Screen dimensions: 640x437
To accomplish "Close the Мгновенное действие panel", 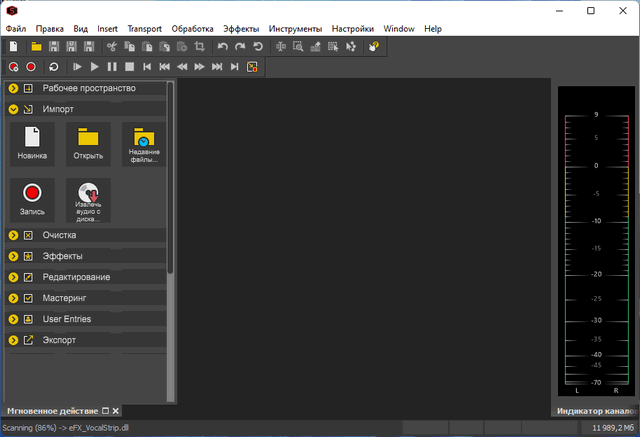I will [x=116, y=411].
